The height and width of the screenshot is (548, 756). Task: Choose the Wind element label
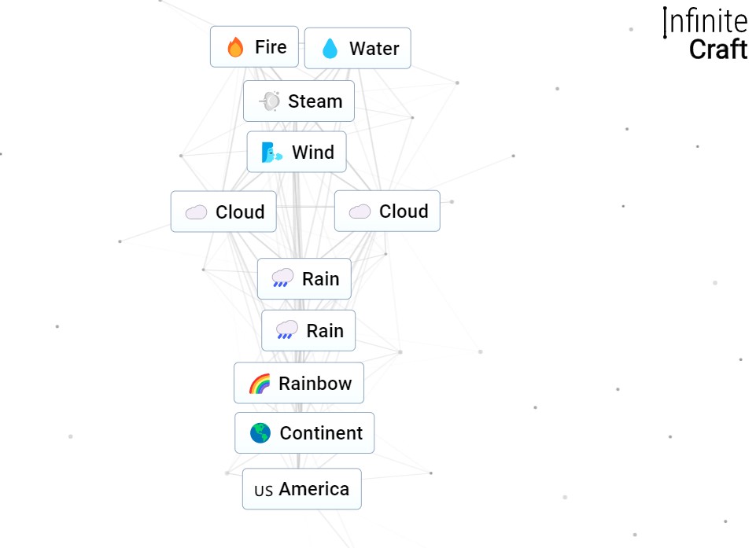[x=313, y=153]
